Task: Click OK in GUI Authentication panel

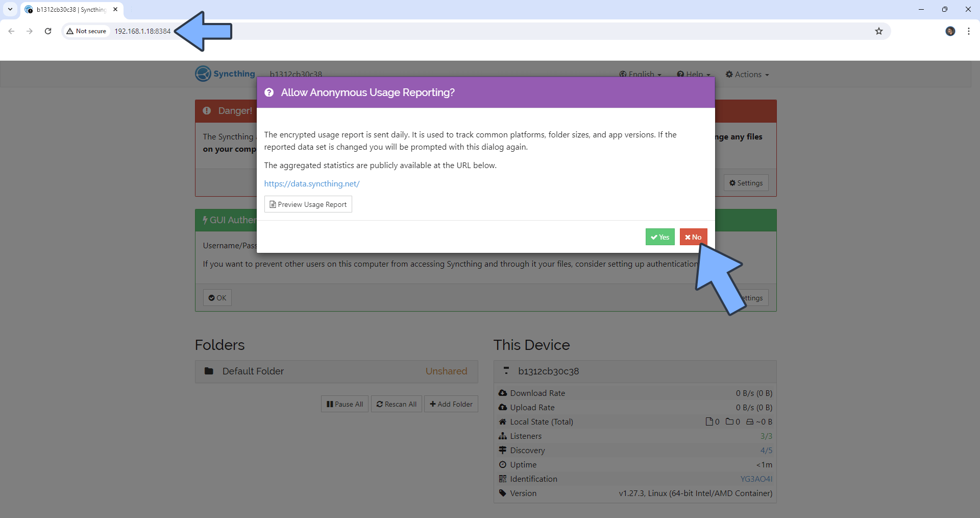Action: (217, 298)
